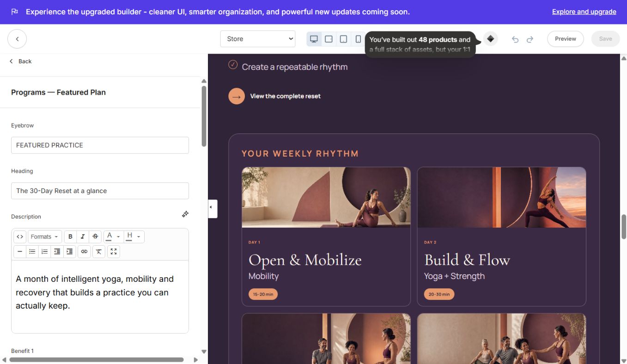Screen dimensions: 627x364
Task: Click the sidebar scroll right arrow
Action: click(195, 359)
